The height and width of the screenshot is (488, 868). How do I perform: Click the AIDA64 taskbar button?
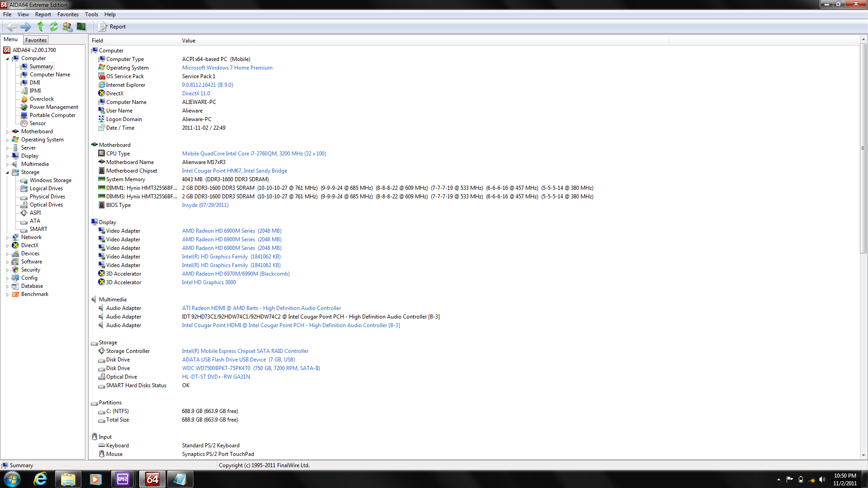coord(152,479)
